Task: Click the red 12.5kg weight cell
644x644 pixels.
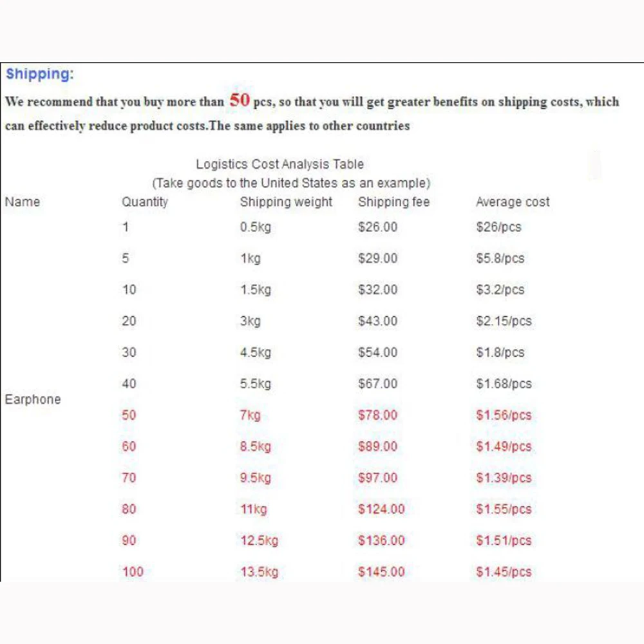Action: [x=259, y=540]
